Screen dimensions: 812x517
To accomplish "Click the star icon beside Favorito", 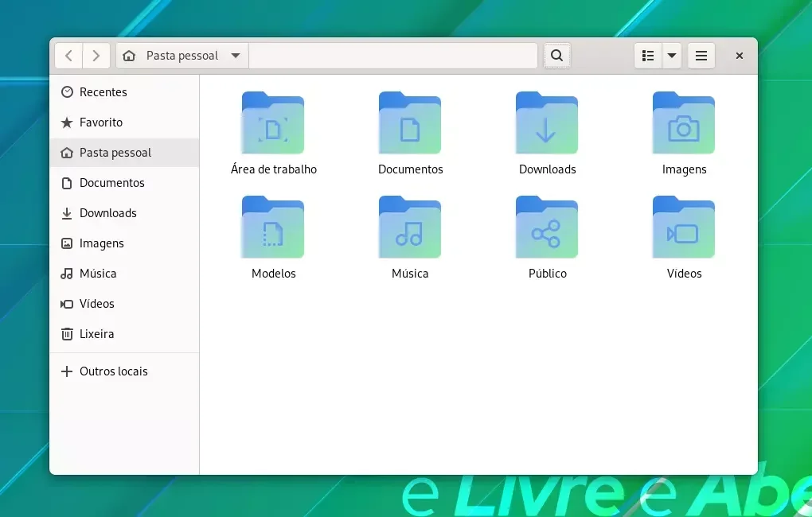I will (67, 122).
